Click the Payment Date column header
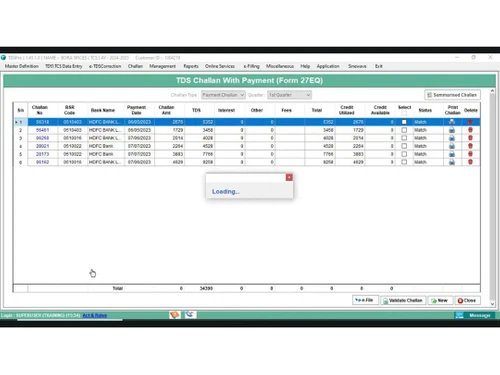The image size is (500, 375). pyautogui.click(x=136, y=110)
